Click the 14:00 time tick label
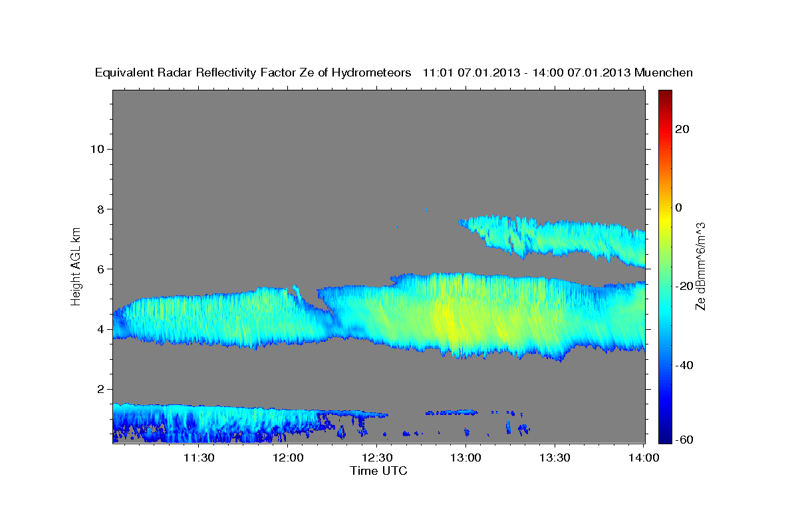 point(644,458)
